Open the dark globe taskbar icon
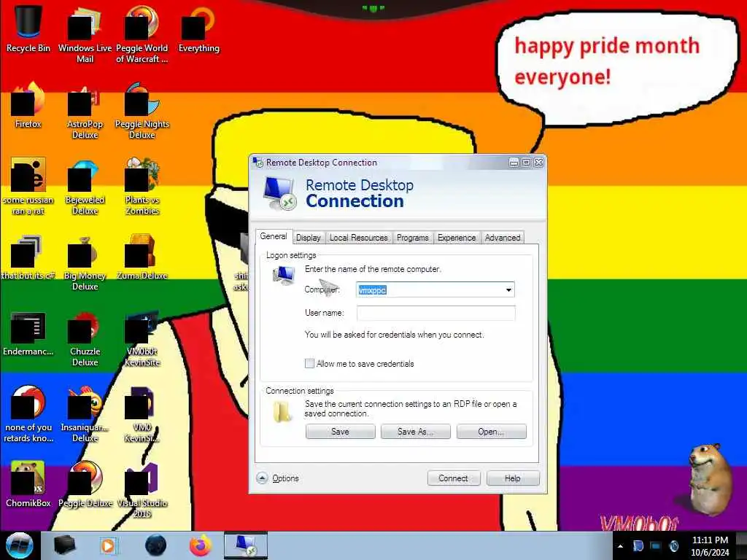The height and width of the screenshot is (560, 747). (x=155, y=545)
